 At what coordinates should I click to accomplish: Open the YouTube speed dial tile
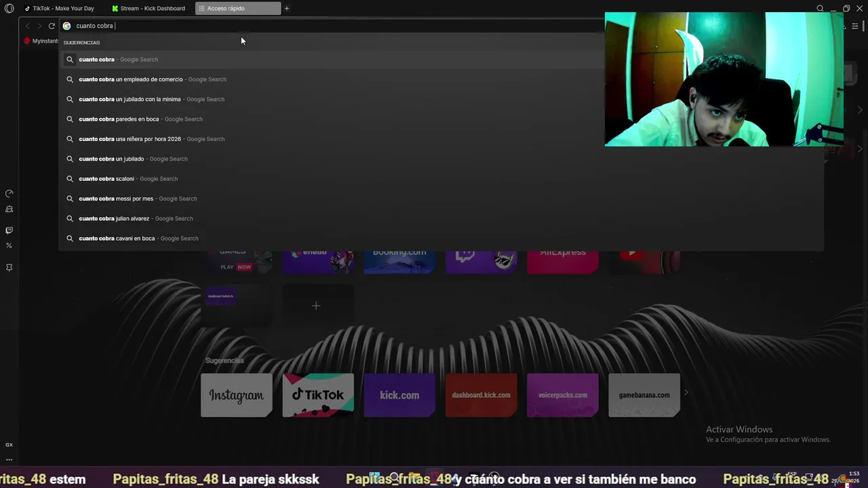coord(644,262)
